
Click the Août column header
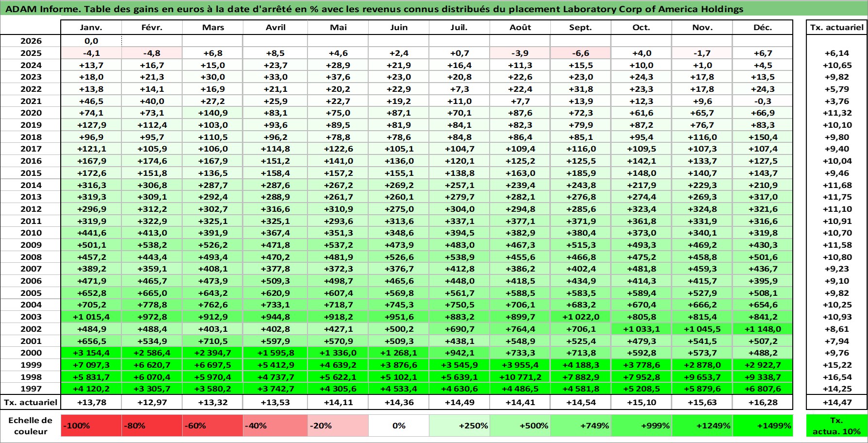(x=520, y=27)
